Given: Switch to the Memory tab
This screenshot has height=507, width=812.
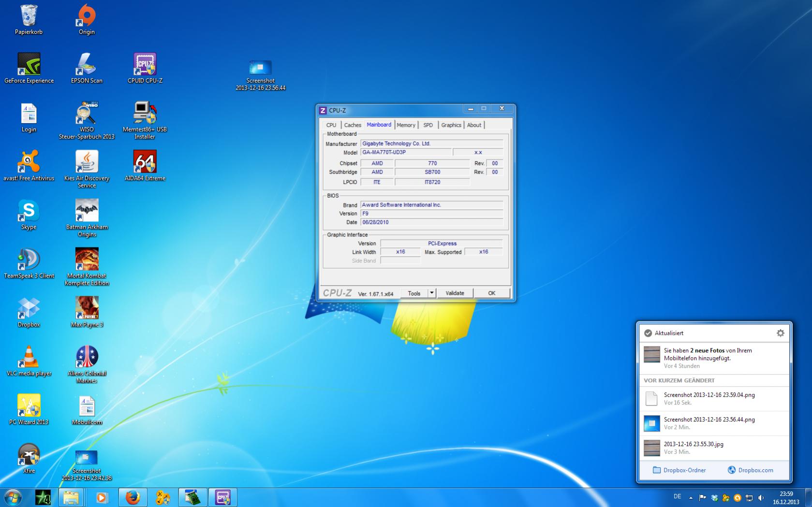Looking at the screenshot, I should 406,125.
